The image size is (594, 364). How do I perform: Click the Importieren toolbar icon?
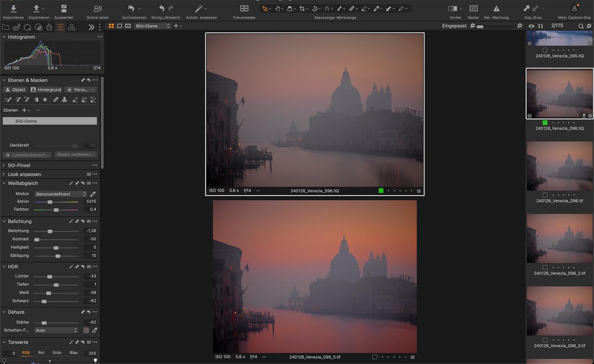point(13,8)
